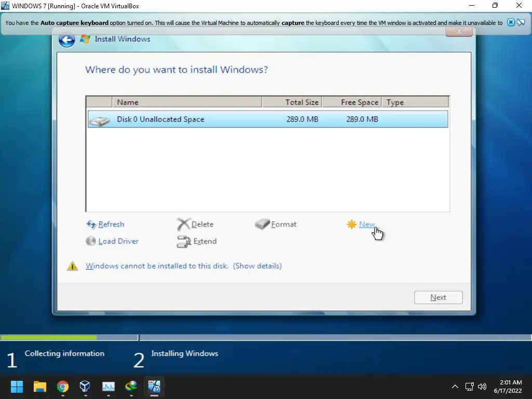The width and height of the screenshot is (532, 399).
Task: Open the Windows Start menu
Action: (17, 387)
